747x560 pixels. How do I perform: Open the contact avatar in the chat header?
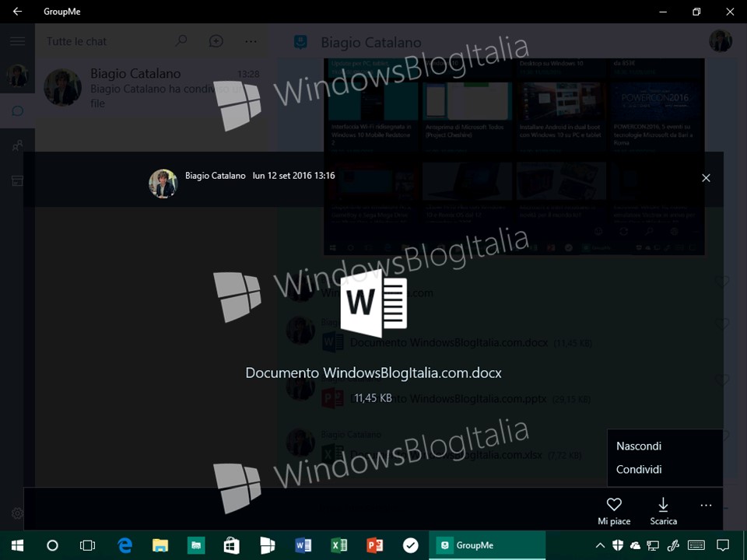pyautogui.click(x=721, y=41)
